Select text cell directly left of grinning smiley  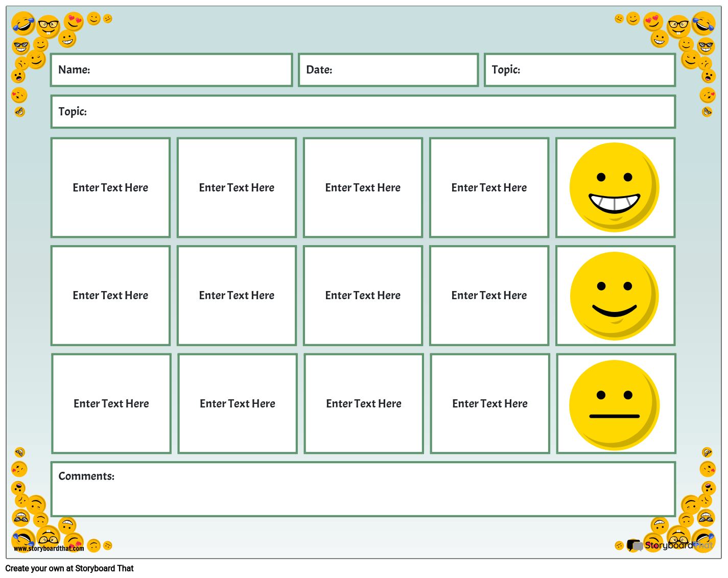(489, 187)
